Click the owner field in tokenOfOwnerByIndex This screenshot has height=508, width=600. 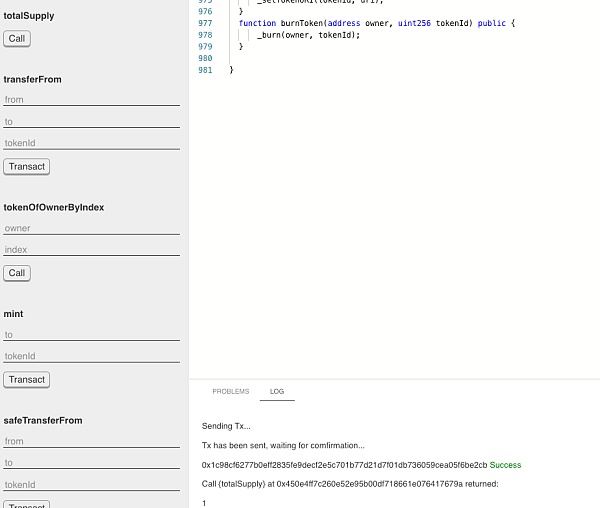91,228
